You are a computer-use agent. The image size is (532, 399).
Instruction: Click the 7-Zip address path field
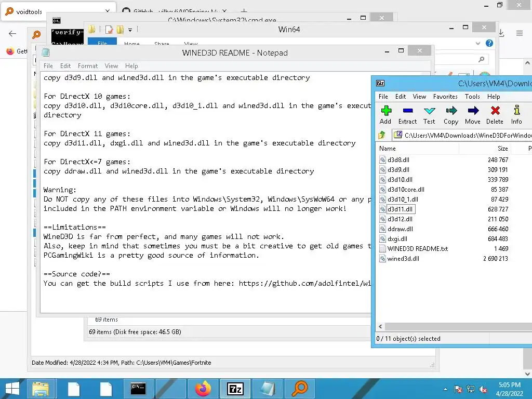tap(462, 135)
